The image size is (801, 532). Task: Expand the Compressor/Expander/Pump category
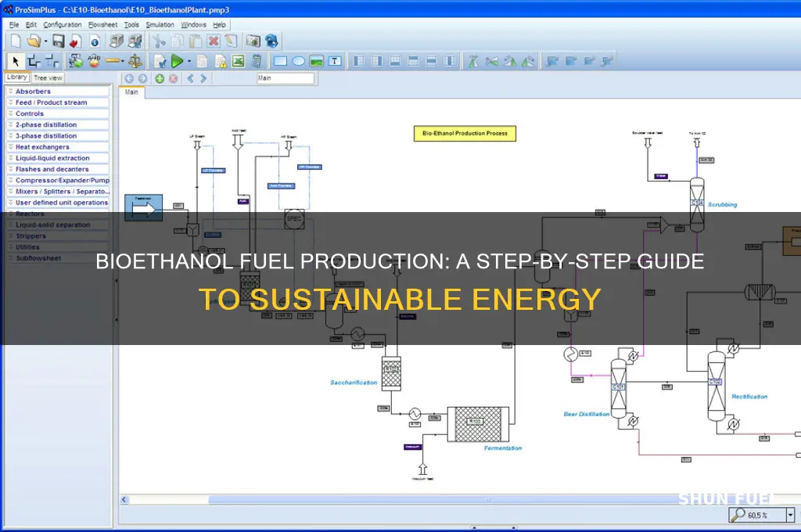point(58,181)
